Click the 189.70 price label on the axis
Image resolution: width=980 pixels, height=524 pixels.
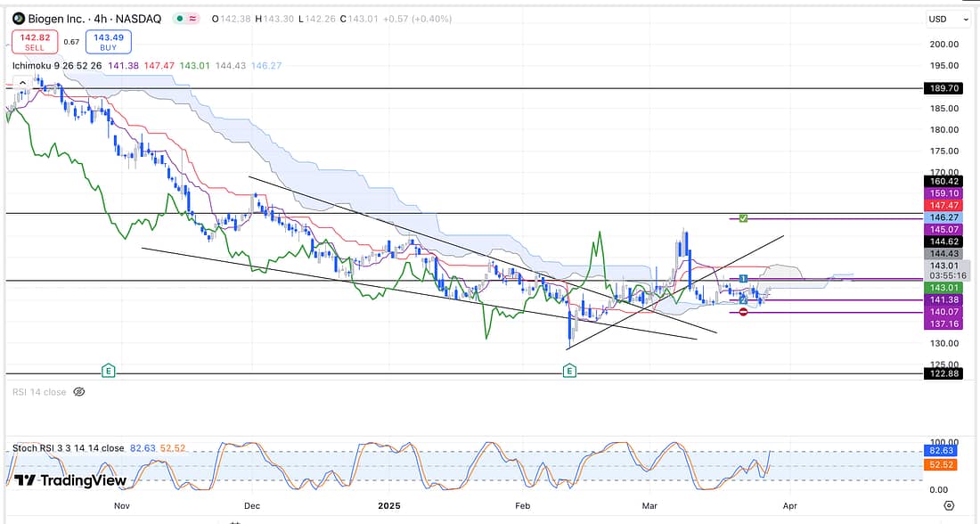click(943, 88)
